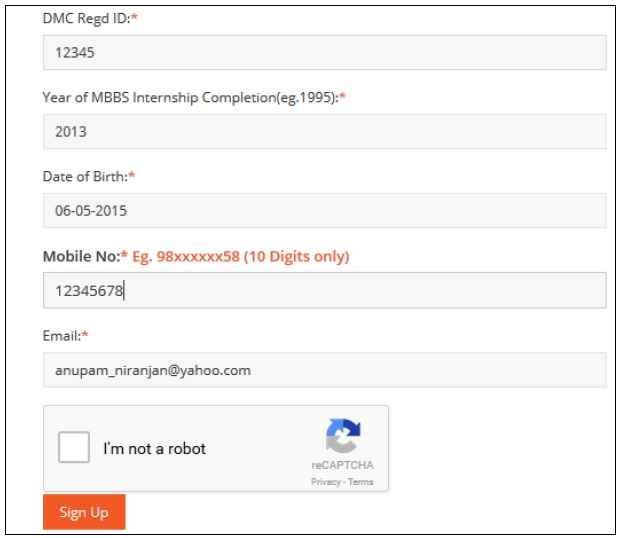
Task: Click the DMC Regd ID label text
Action: point(86,19)
